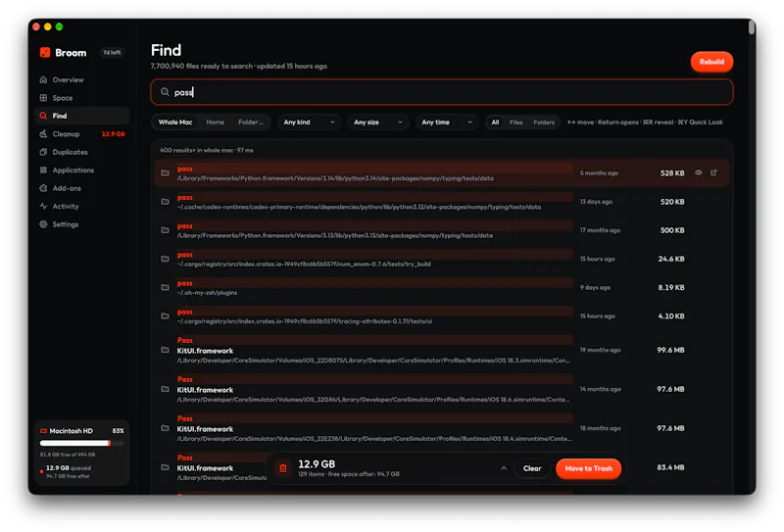Select the PassKitUI.framework result from 19 months ago
The image size is (784, 532).
[x=442, y=350]
